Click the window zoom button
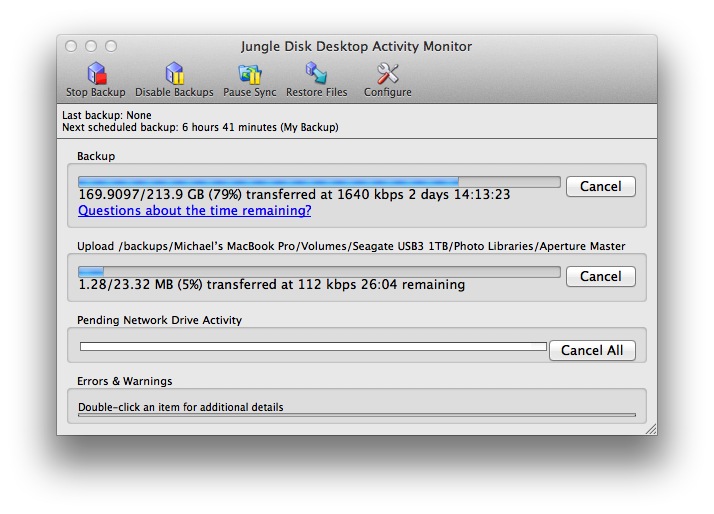The height and width of the screenshot is (514, 714). 111,46
